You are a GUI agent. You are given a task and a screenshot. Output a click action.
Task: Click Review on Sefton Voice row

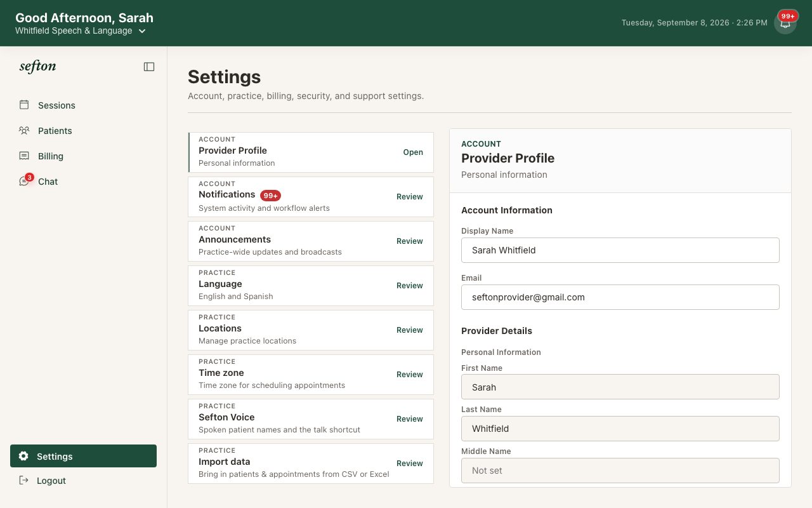410,419
